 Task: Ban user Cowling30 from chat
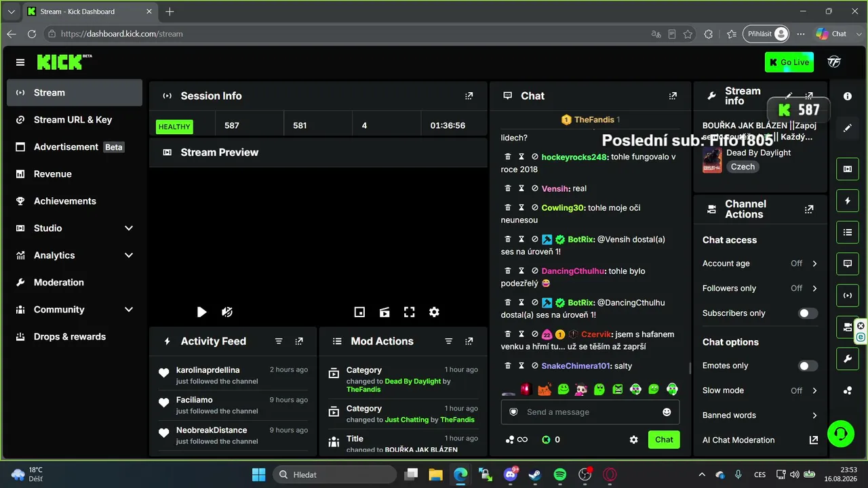click(x=535, y=208)
